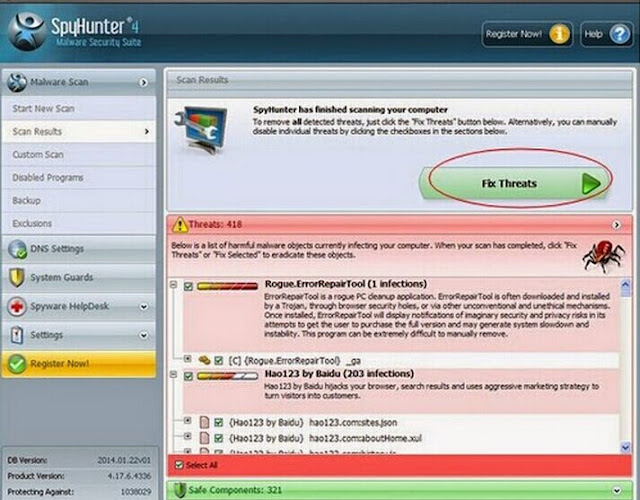Uncheck the [C] Rogue.ErrorRepairTool _ga checkbox
The height and width of the screenshot is (500, 640).
(219, 361)
